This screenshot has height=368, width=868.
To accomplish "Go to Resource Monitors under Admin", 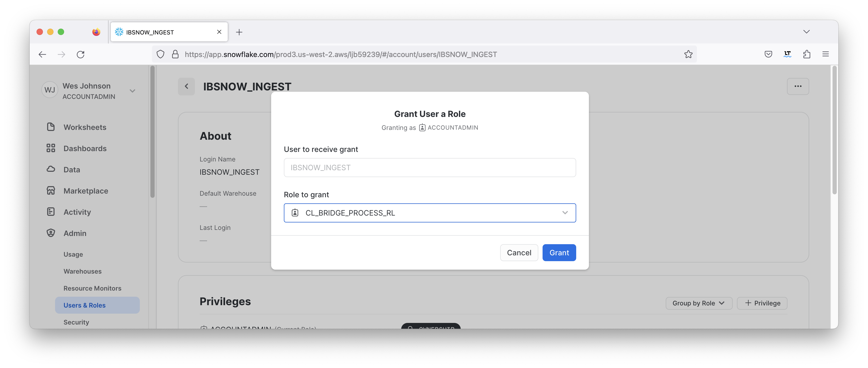I will click(92, 288).
